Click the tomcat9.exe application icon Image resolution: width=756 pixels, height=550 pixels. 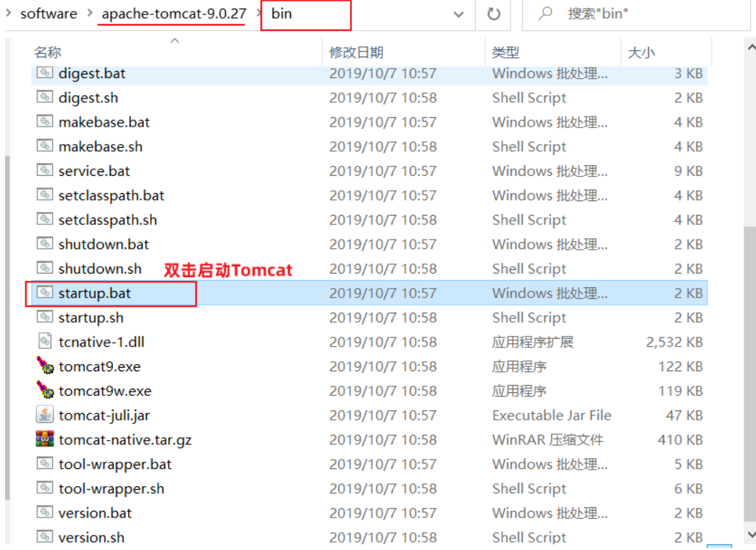click(x=45, y=365)
